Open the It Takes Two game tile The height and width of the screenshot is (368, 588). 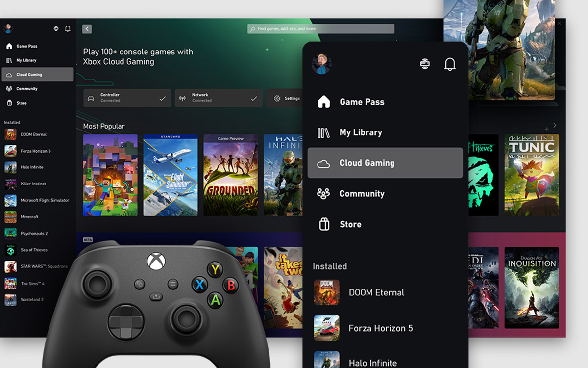283,288
